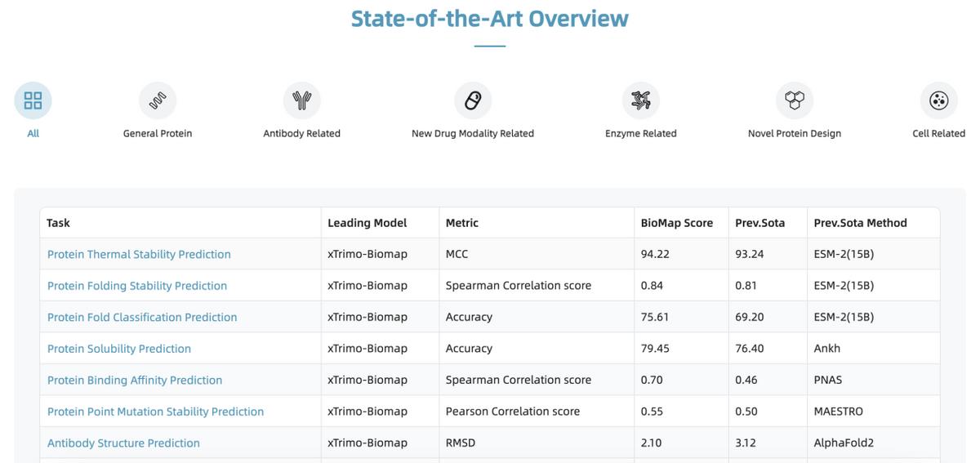
Task: Switch to the Enzyme Related tab label
Action: [x=641, y=133]
